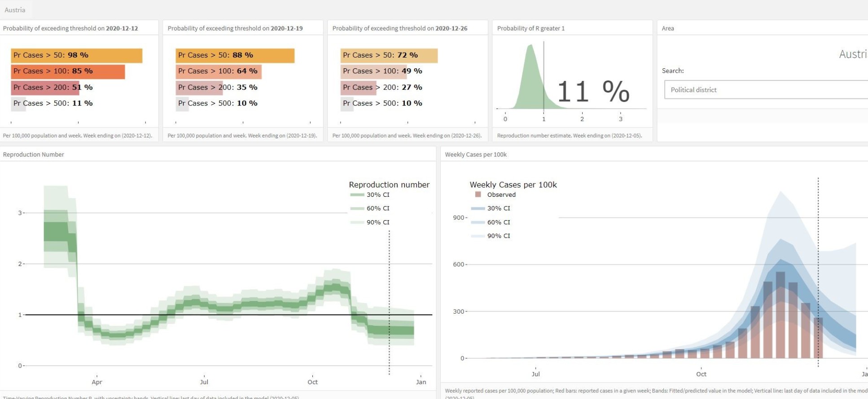Click the Observed legend swatch in Weekly Cases
Viewport: 868px width, 399px height.
coord(478,195)
